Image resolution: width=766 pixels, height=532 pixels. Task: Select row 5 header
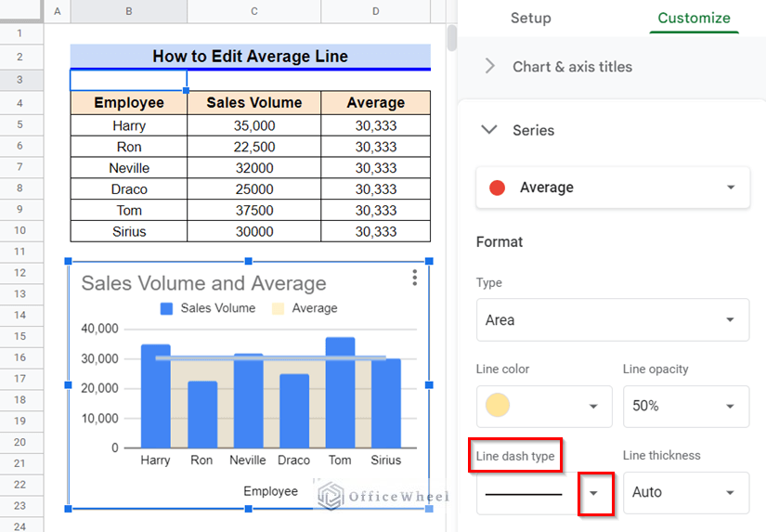19,124
